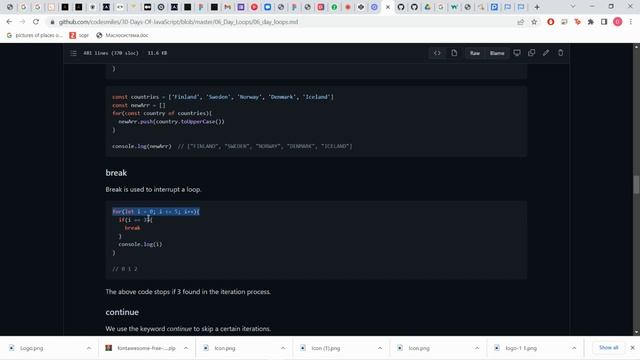The width and height of the screenshot is (640, 360).
Task: Open new tab with plus button
Action: [x=537, y=7]
